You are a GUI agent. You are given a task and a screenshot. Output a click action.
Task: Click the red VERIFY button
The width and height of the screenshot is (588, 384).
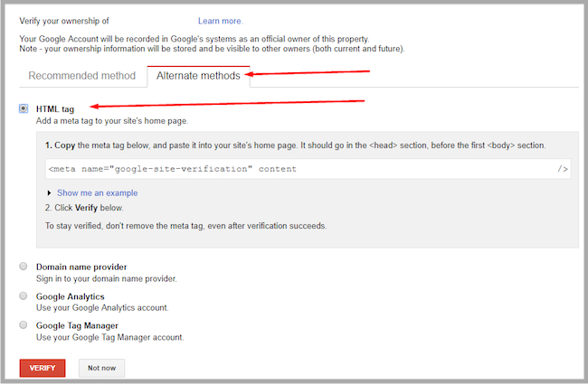[43, 368]
